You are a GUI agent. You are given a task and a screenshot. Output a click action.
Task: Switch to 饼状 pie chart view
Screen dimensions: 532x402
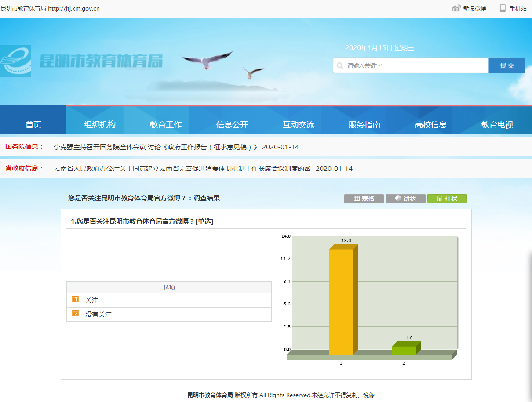click(x=405, y=199)
